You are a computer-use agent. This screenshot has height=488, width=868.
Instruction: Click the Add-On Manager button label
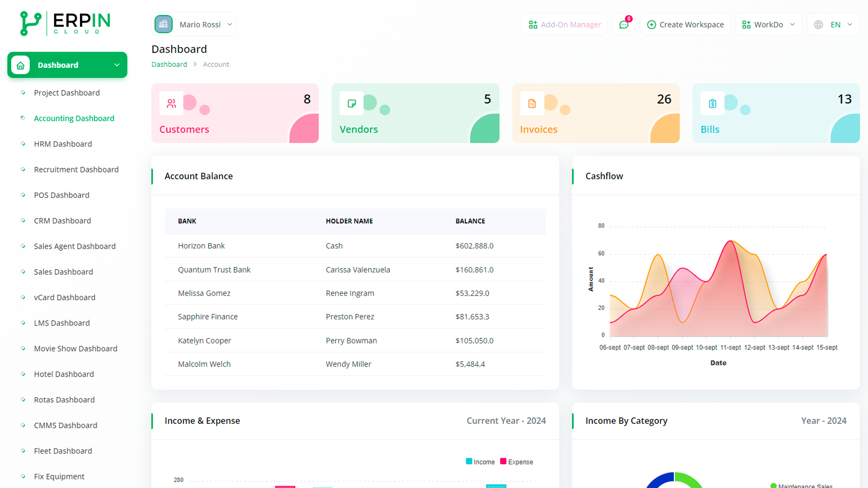point(571,24)
